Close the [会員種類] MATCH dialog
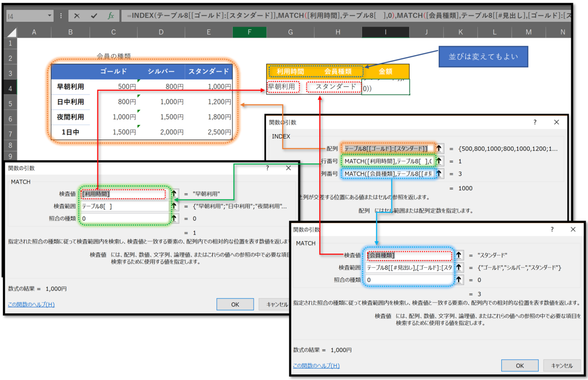This screenshot has height=380, width=588. click(x=573, y=229)
